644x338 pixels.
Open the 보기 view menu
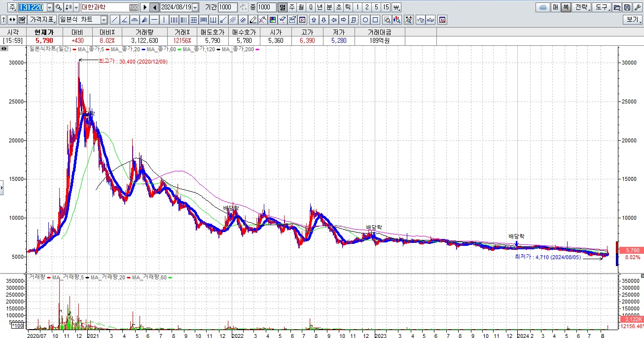632,20
